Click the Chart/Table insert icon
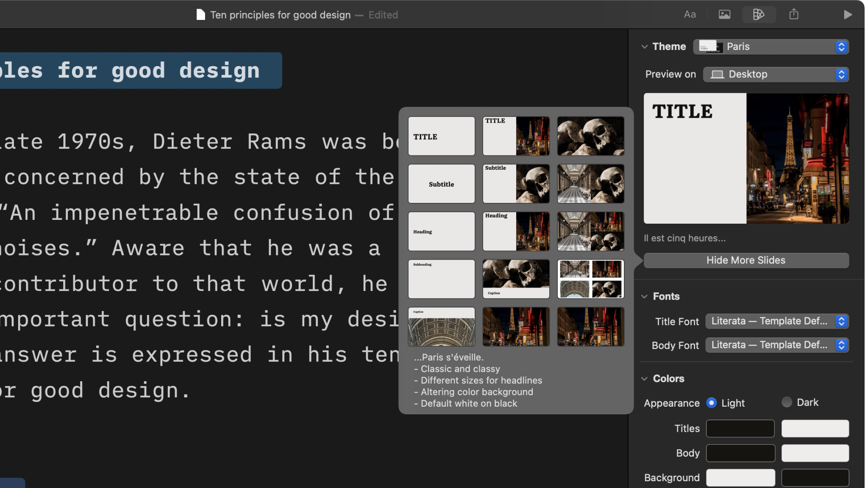The width and height of the screenshot is (868, 488). (759, 14)
